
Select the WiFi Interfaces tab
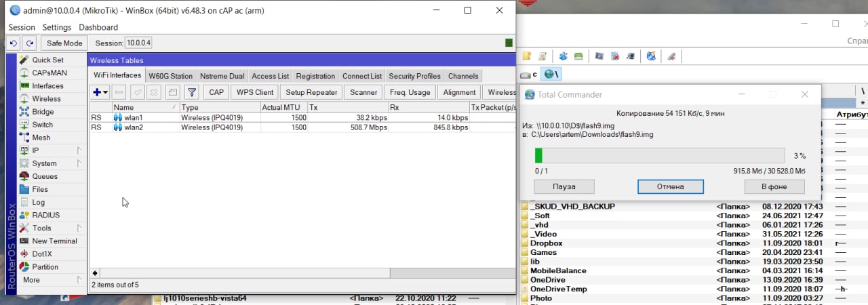coord(117,75)
